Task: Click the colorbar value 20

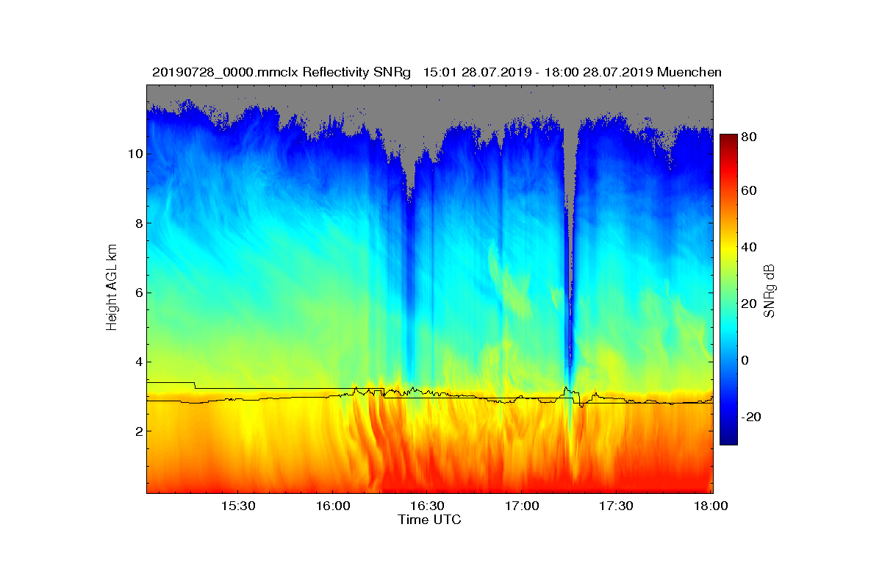Action: [750, 304]
